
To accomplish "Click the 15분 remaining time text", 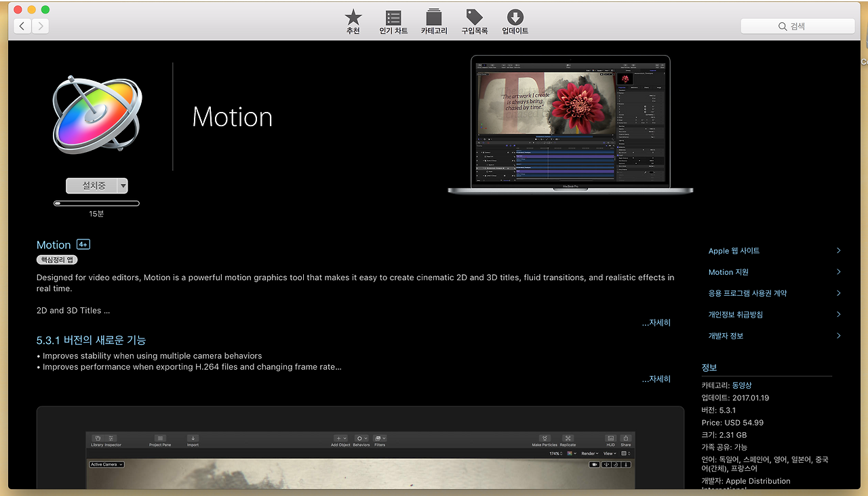I will click(x=96, y=214).
